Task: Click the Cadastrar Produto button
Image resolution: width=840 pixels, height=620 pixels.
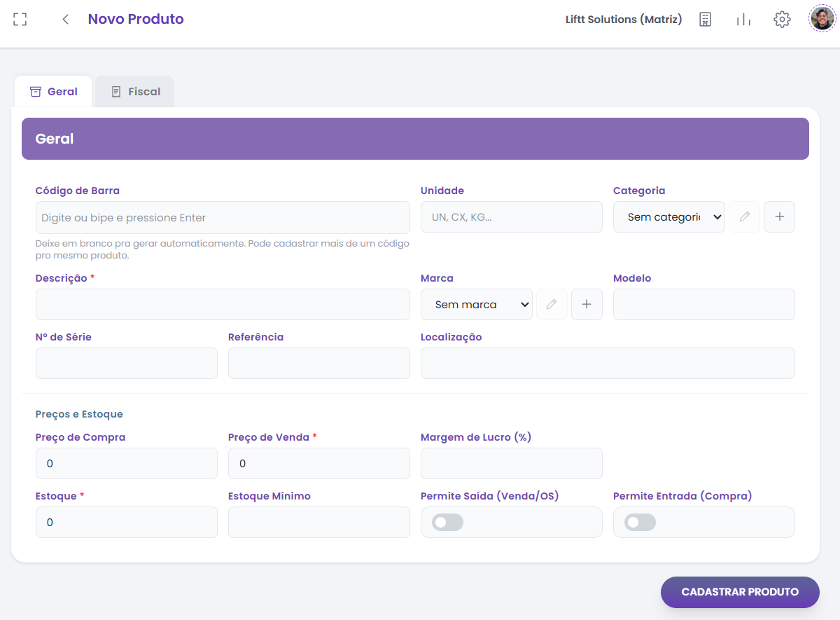Action: coord(740,592)
